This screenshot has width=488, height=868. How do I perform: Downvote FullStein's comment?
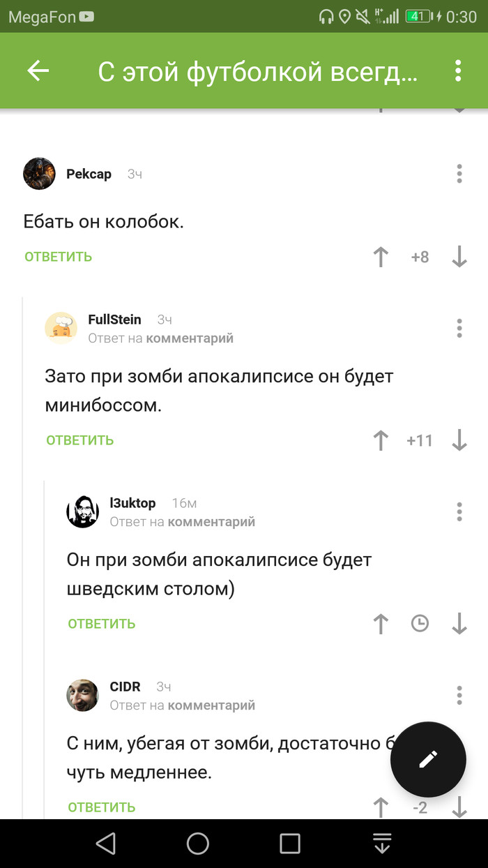point(459,440)
